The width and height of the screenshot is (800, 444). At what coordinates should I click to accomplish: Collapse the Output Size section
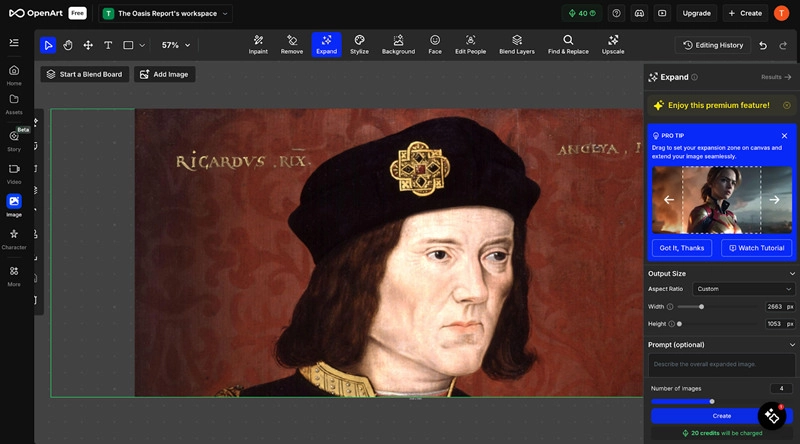(792, 274)
